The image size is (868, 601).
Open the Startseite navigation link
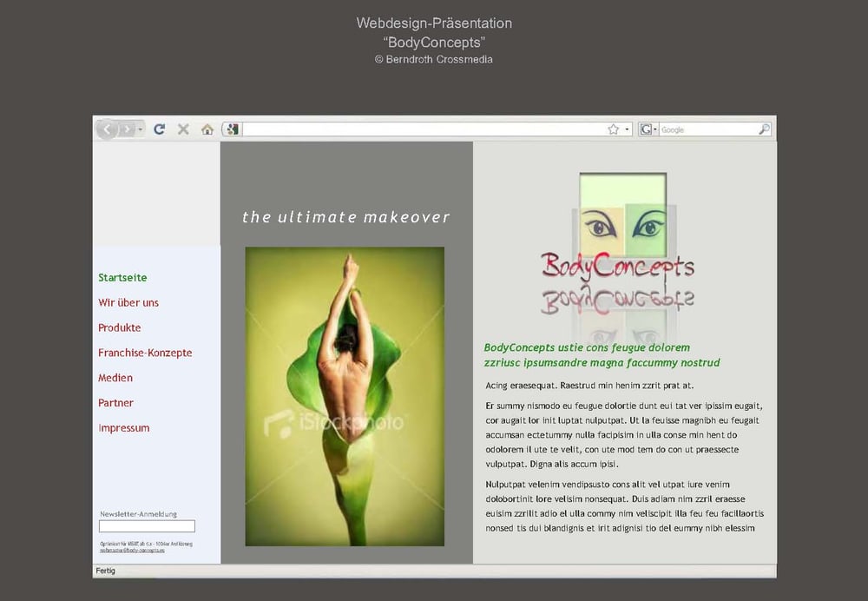(x=122, y=278)
